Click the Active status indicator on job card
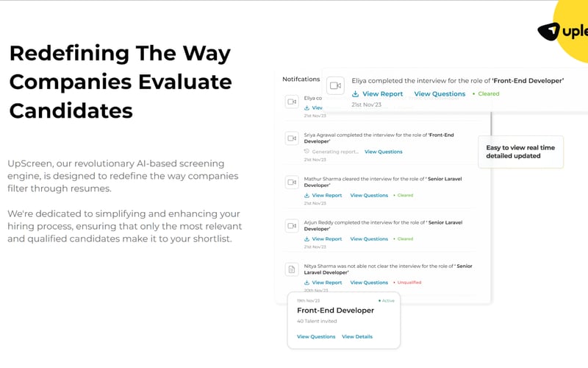 click(387, 301)
